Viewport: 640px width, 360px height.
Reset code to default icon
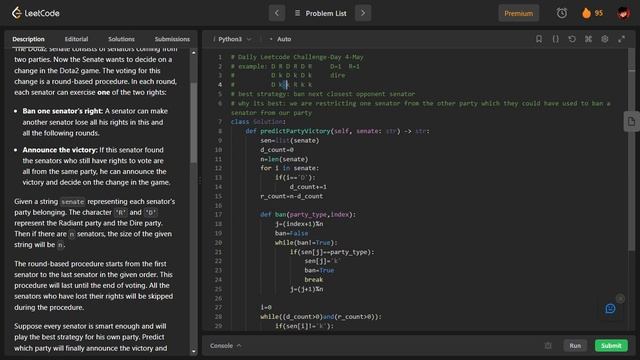[x=572, y=39]
